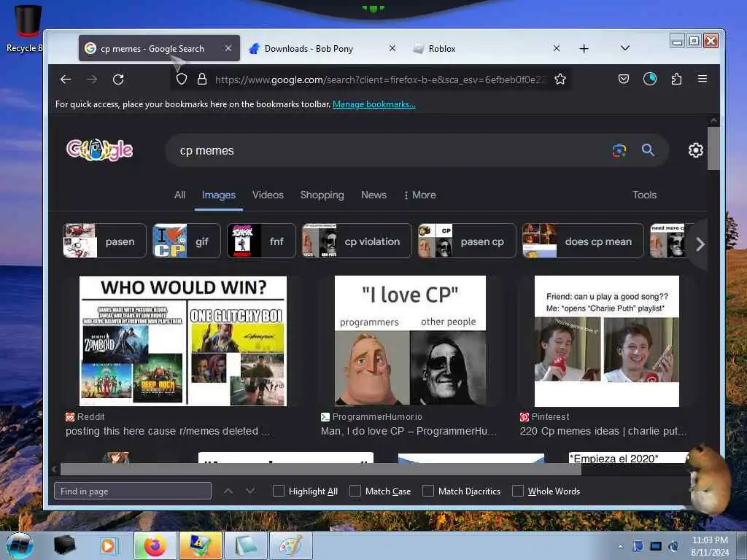The image size is (747, 560).
Task: Open ProgrammerHumor.io result title link
Action: click(409, 431)
